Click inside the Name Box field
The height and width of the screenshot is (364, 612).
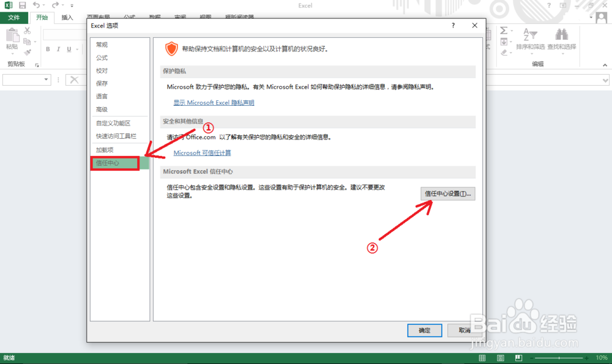[x=22, y=80]
